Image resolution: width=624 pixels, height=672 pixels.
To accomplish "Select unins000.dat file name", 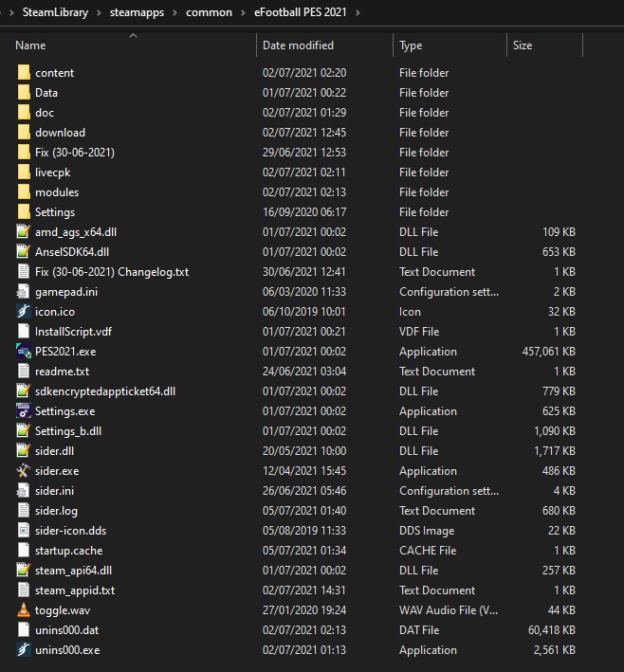I will click(67, 630).
